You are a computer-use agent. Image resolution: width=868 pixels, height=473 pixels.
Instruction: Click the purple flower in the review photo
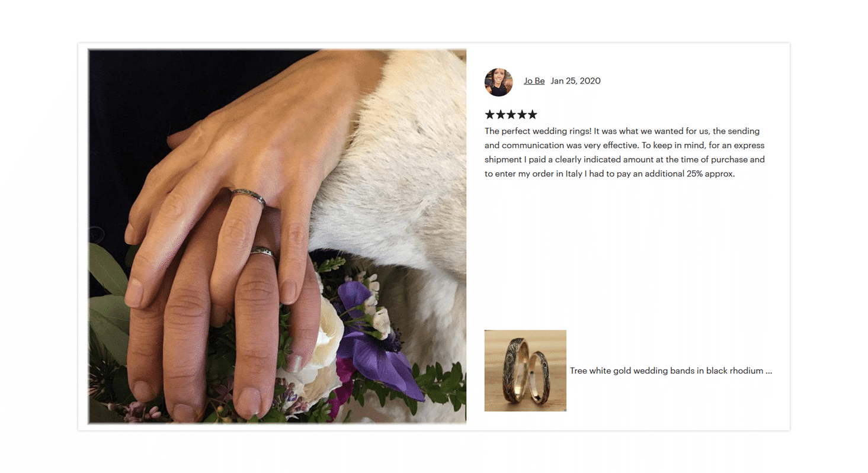pos(373,343)
